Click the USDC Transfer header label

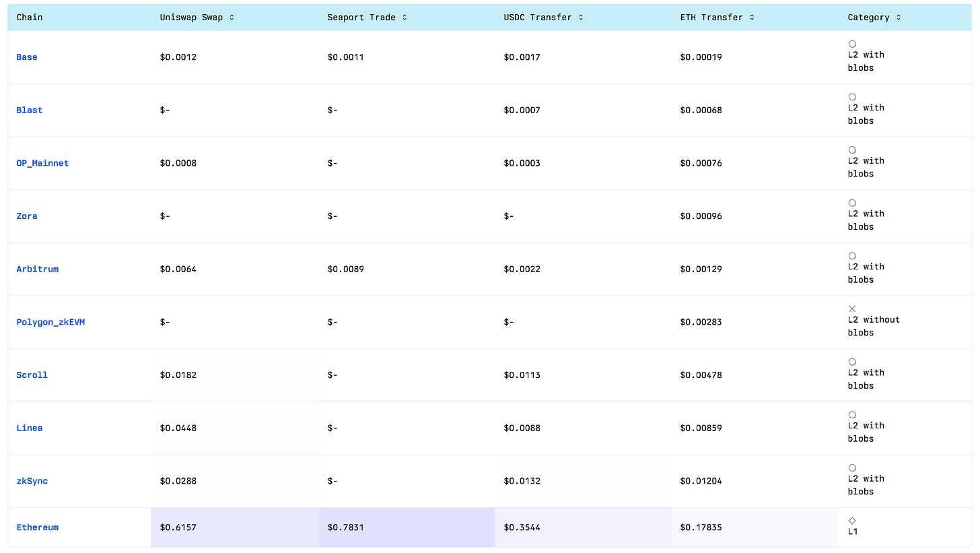click(x=538, y=18)
